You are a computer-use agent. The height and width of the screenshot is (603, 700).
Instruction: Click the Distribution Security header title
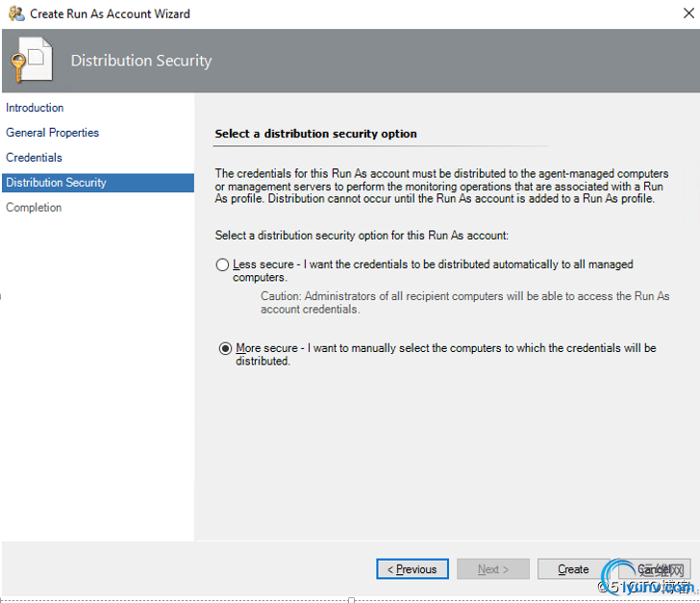pyautogui.click(x=140, y=61)
